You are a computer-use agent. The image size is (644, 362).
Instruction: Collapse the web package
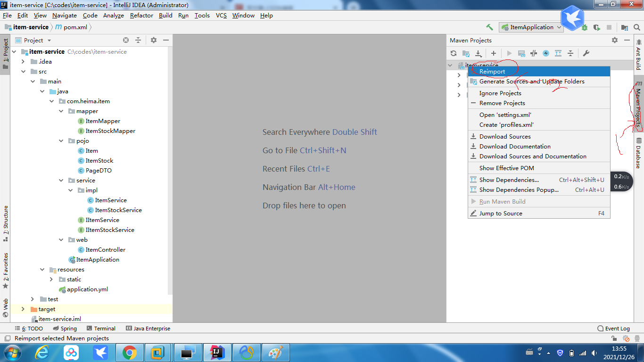pyautogui.click(x=61, y=240)
